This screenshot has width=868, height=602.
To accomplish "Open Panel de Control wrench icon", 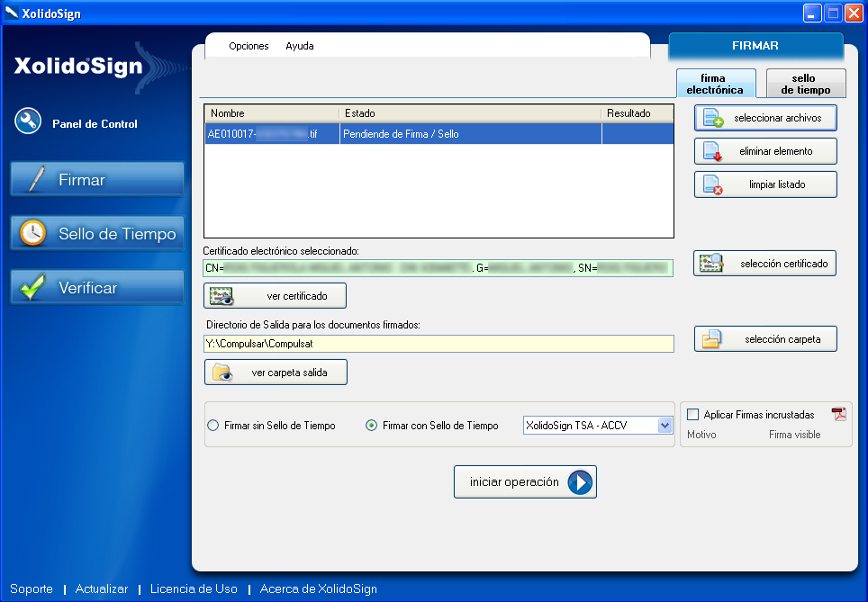I will [x=28, y=121].
